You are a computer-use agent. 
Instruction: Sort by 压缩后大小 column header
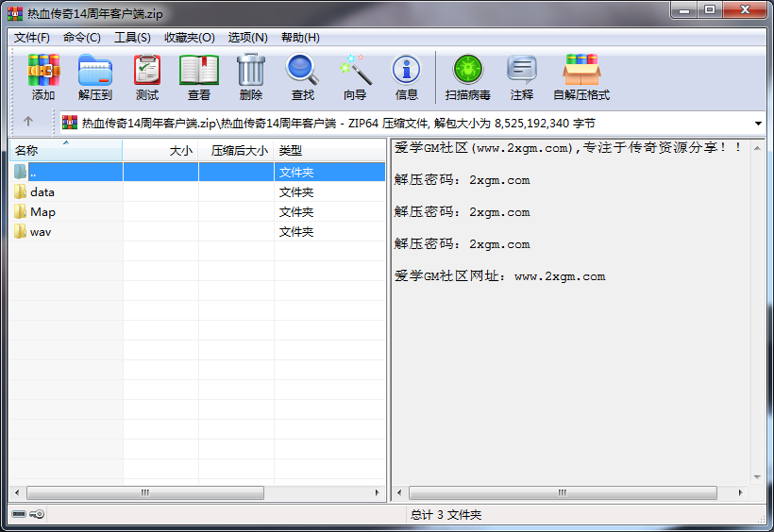pyautogui.click(x=236, y=151)
